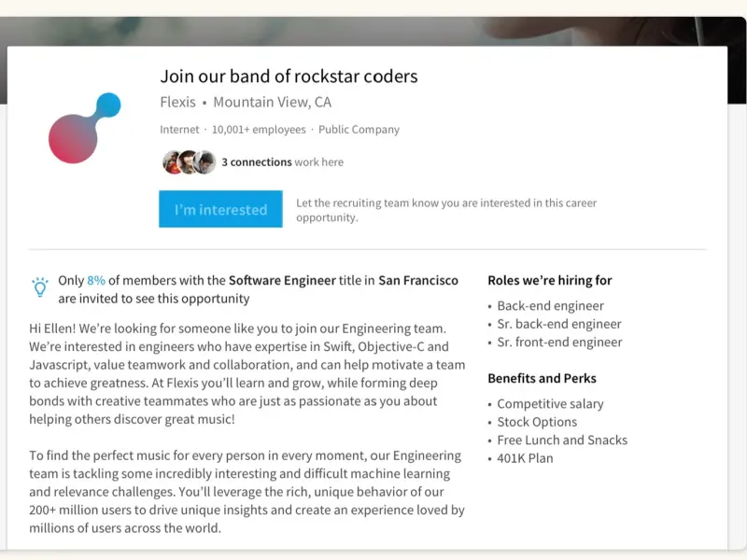Click Free Lunch and Snacks perk
Screen dimensions: 747x560
pyautogui.click(x=562, y=441)
